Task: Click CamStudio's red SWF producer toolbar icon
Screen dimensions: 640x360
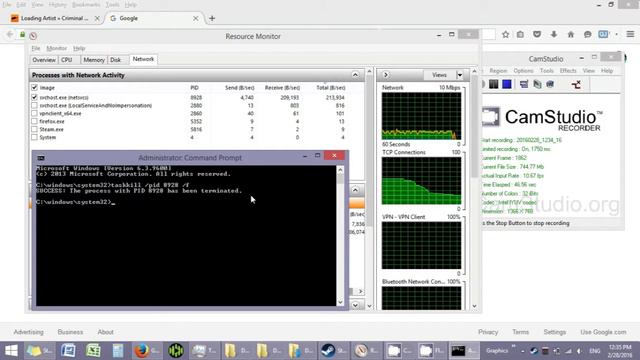Action: 576,84
